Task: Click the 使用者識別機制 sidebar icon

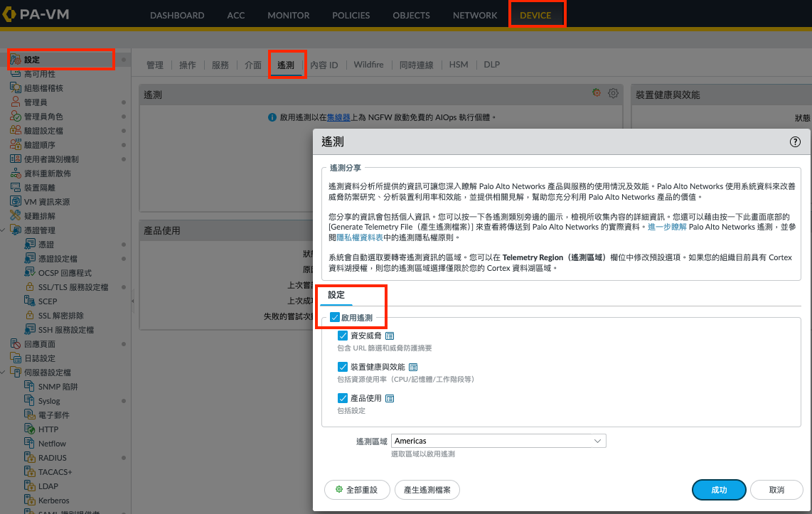Action: click(16, 159)
